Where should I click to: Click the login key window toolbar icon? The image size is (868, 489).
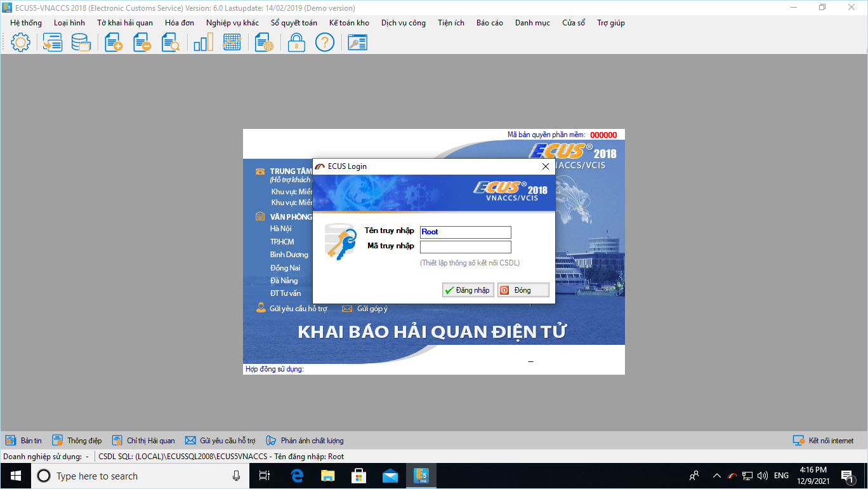tap(358, 43)
